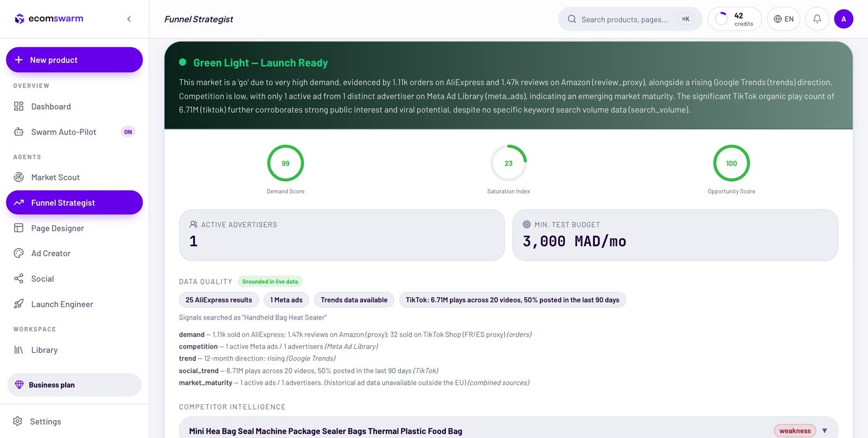Toggle the Auto-Pilot ON badge
Image resolution: width=868 pixels, height=438 pixels.
(x=128, y=132)
